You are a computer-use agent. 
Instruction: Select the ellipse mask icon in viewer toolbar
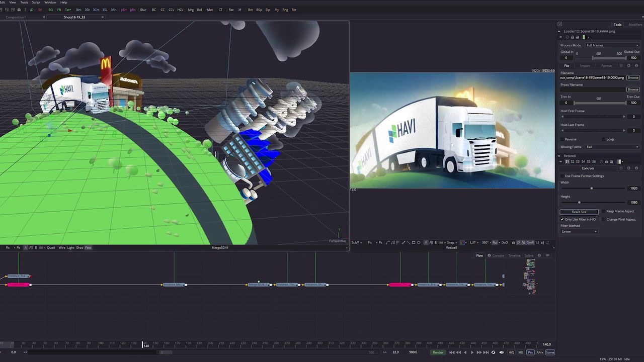pyautogui.click(x=419, y=243)
